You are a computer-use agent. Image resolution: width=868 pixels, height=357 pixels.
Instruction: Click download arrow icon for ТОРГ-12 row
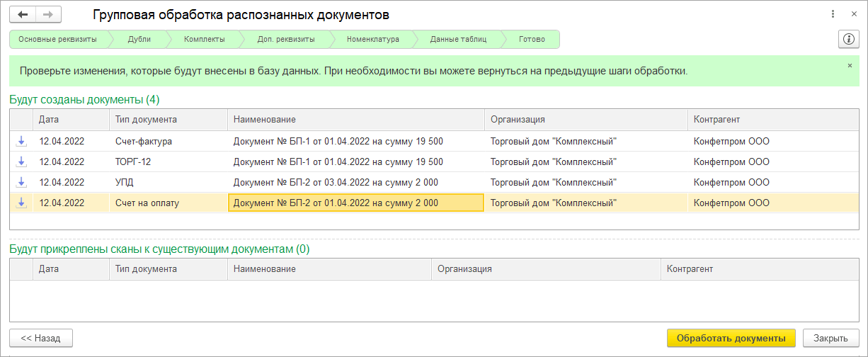21,162
